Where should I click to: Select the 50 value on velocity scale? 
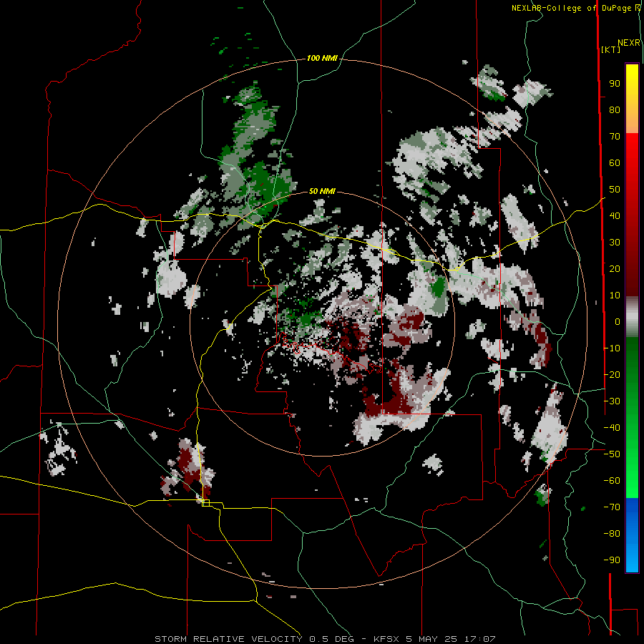tap(615, 190)
